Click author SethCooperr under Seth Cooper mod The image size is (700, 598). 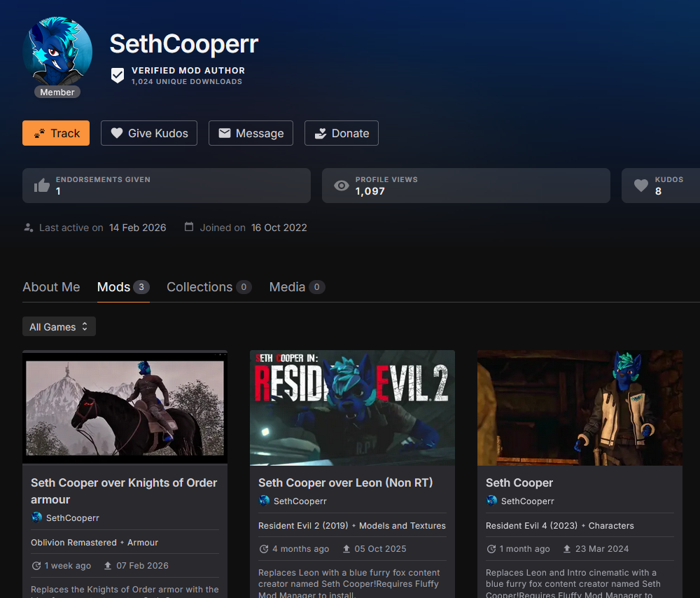[x=527, y=501]
